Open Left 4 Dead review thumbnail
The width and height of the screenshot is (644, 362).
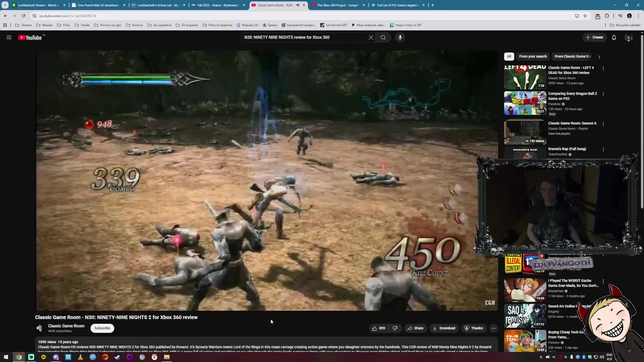pyautogui.click(x=525, y=77)
